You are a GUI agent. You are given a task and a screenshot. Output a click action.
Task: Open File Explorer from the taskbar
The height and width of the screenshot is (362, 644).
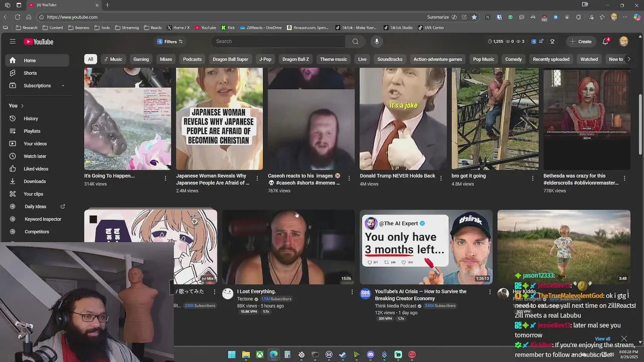point(246,355)
